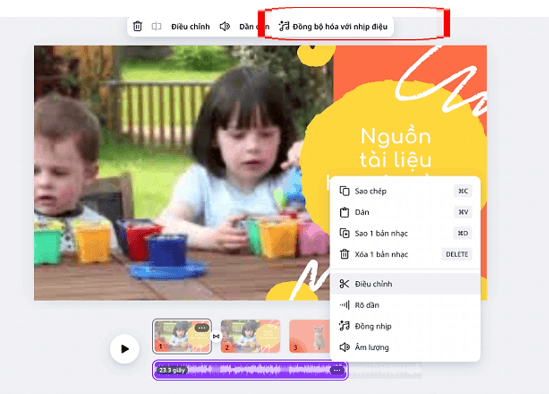Choose Sao 1 bản nhạc menu entry

tap(405, 233)
